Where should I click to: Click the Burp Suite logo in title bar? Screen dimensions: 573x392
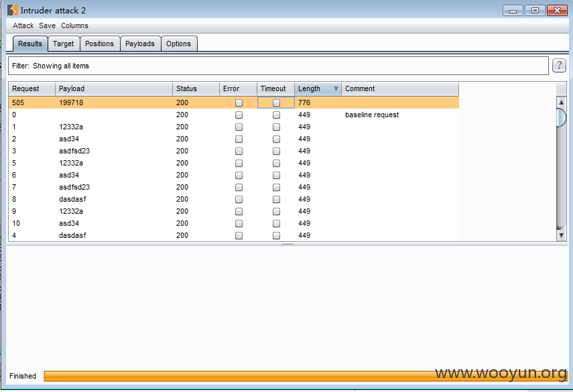[13, 10]
